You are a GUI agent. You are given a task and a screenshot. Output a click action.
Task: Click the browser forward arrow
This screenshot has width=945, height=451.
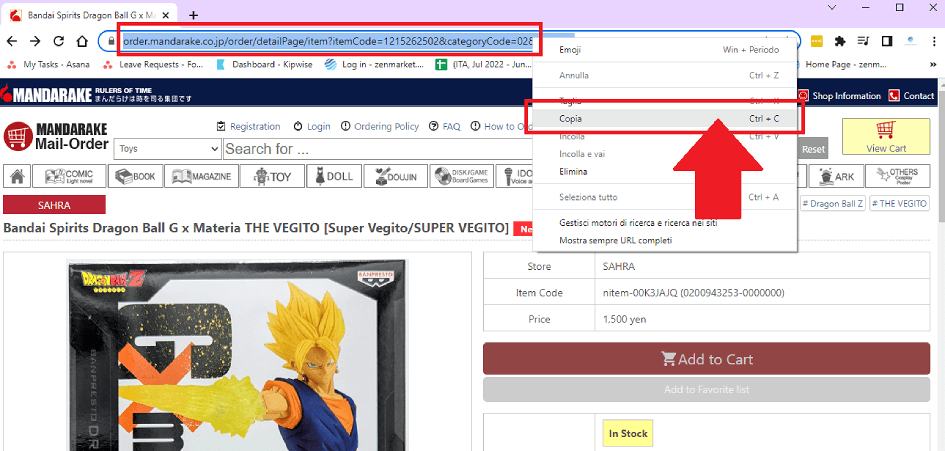pos(35,41)
